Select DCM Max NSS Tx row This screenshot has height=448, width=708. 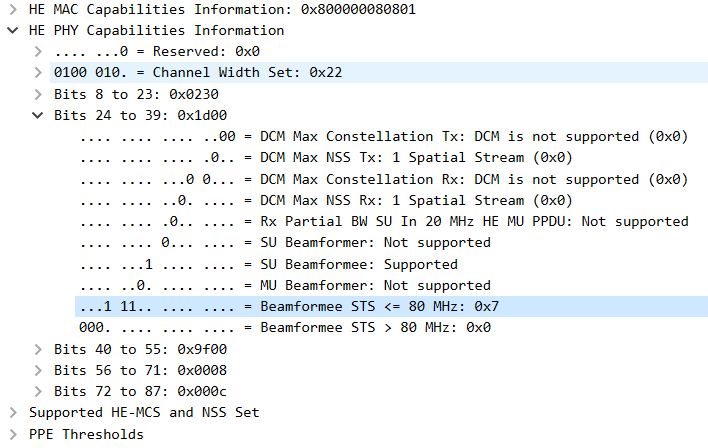point(326,158)
